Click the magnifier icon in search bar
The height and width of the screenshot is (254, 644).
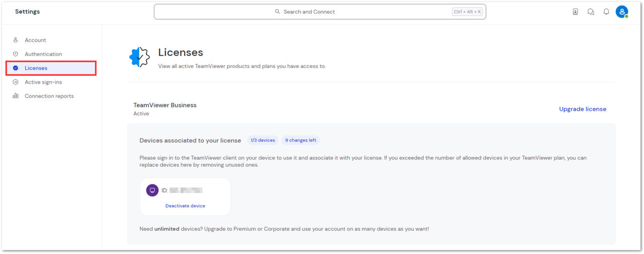[277, 12]
